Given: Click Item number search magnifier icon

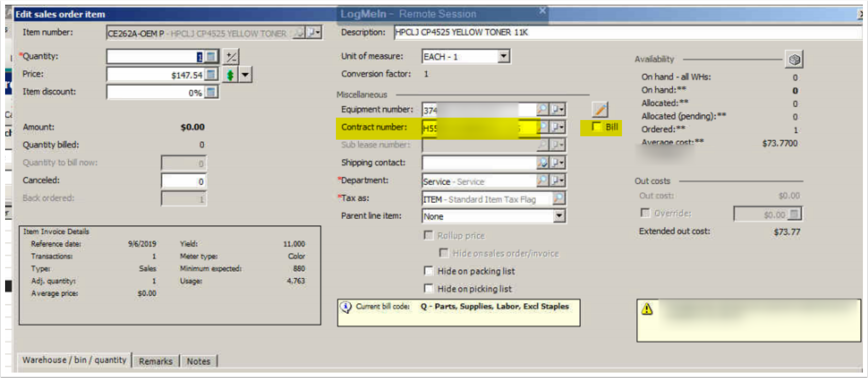Looking at the screenshot, I should click(x=299, y=33).
